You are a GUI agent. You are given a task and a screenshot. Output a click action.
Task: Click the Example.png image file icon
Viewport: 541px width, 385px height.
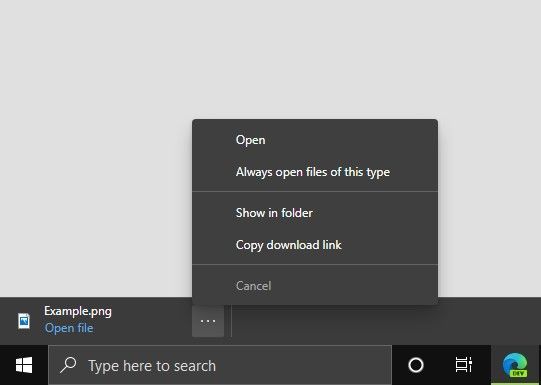point(24,321)
